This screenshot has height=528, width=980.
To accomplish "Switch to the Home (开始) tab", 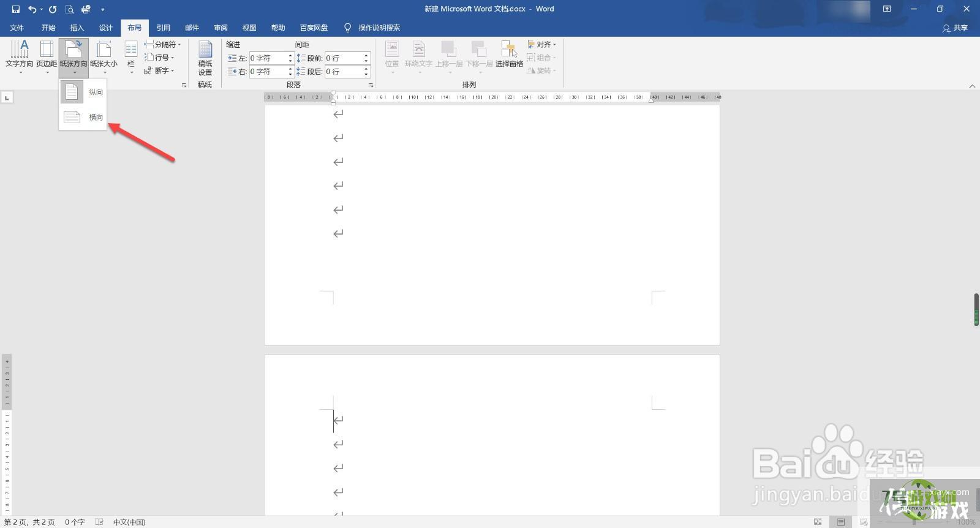I will coord(48,28).
